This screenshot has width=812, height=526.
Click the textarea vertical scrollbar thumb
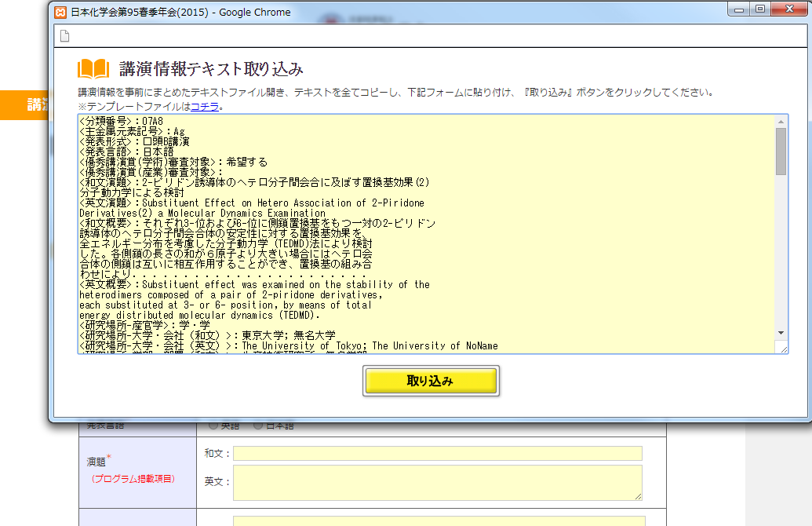point(781,151)
